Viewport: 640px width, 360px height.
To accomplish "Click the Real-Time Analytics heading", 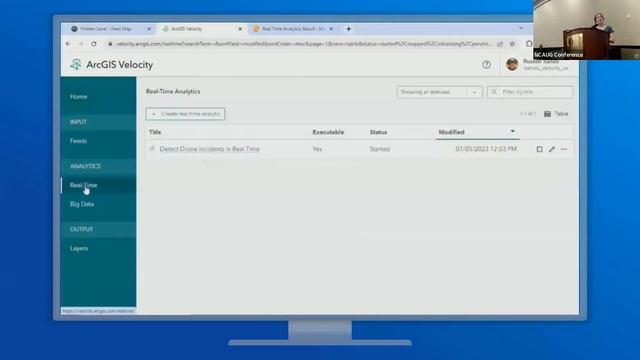I will [173, 92].
